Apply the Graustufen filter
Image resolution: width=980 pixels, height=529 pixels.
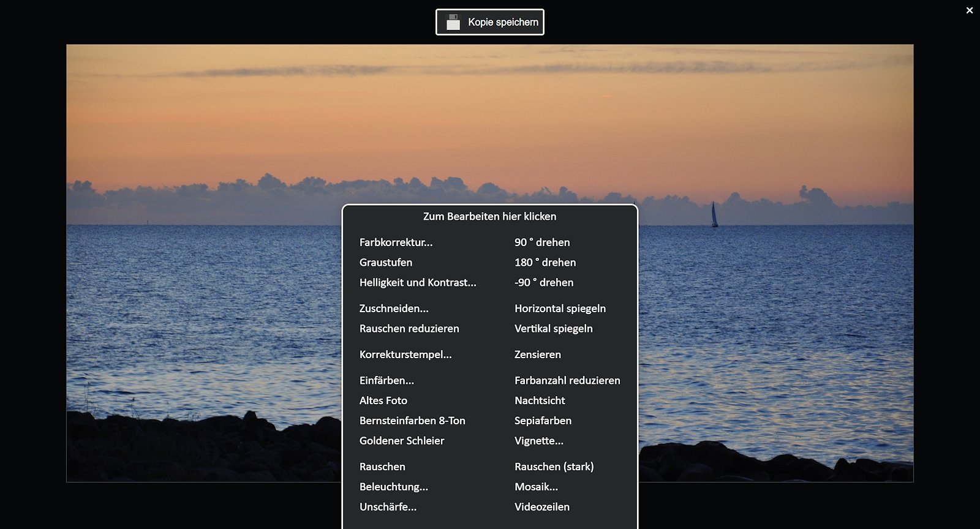coord(386,263)
